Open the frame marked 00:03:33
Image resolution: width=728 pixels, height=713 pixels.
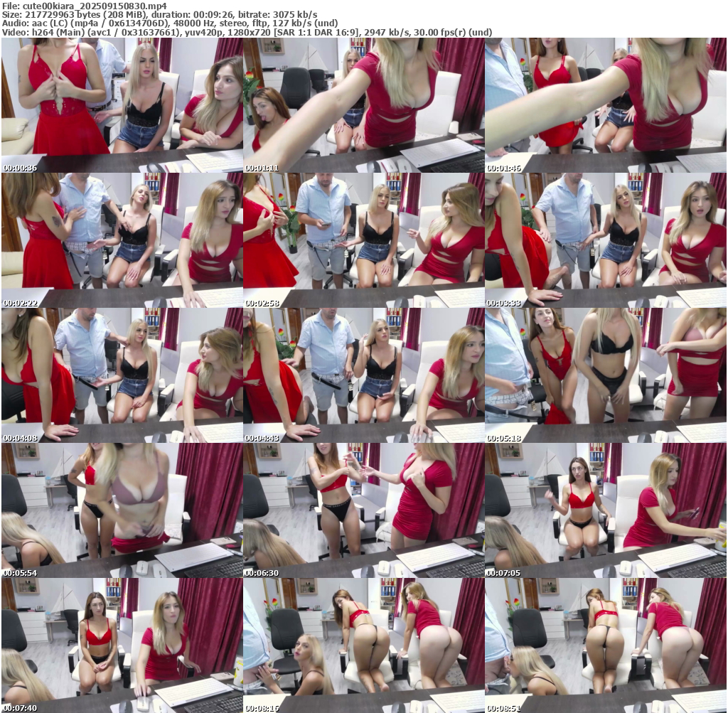(x=606, y=240)
